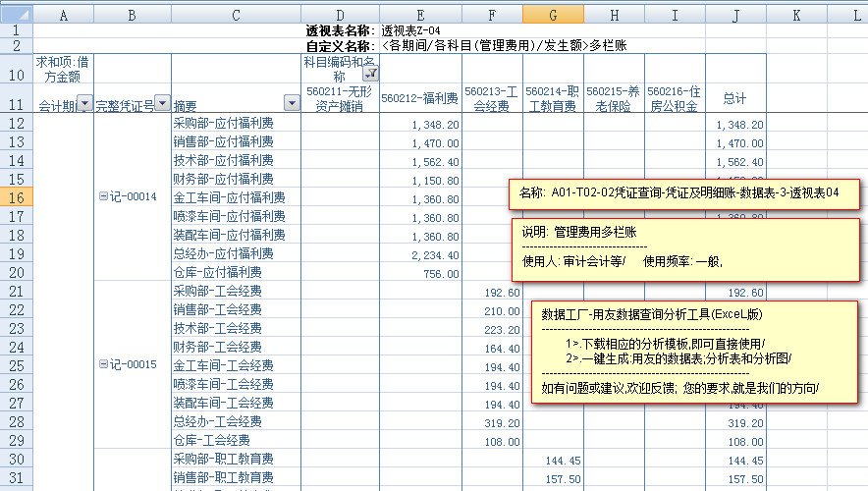Open the 会计期 filter dropdown
Screen dimensions: 868x491
[x=83, y=104]
